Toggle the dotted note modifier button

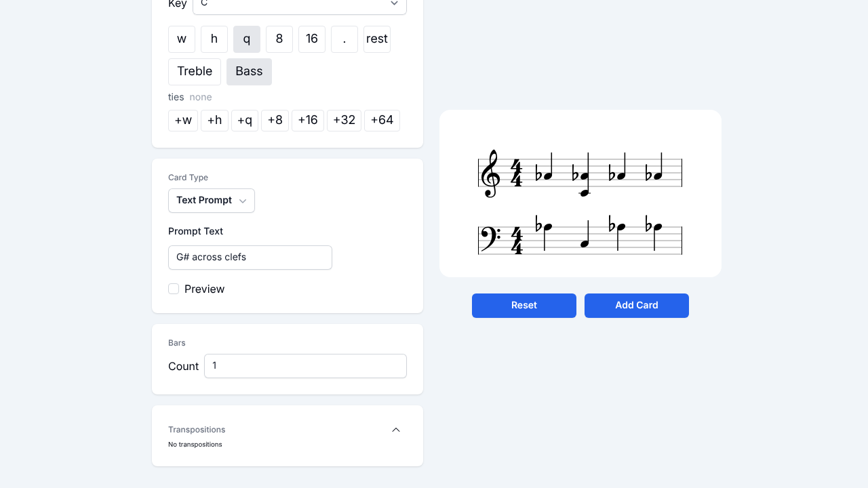(x=344, y=39)
